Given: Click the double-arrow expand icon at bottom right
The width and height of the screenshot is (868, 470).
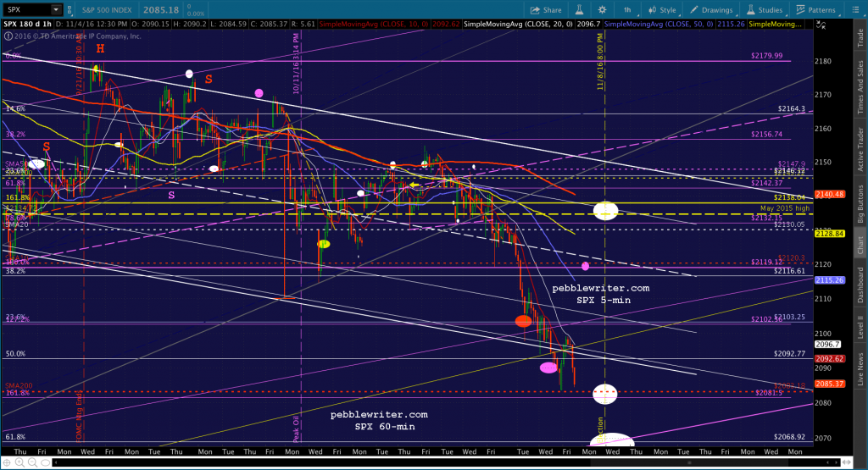Looking at the screenshot, I should [x=846, y=463].
